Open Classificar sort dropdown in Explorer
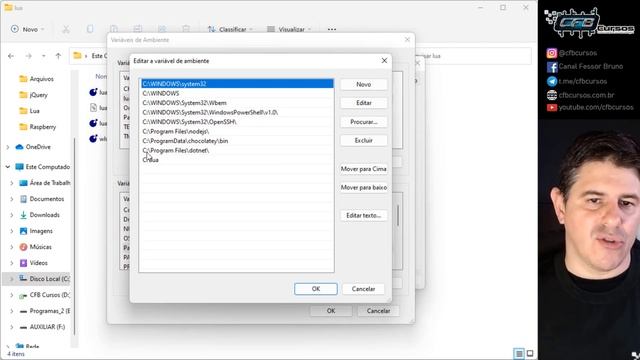 (230, 29)
